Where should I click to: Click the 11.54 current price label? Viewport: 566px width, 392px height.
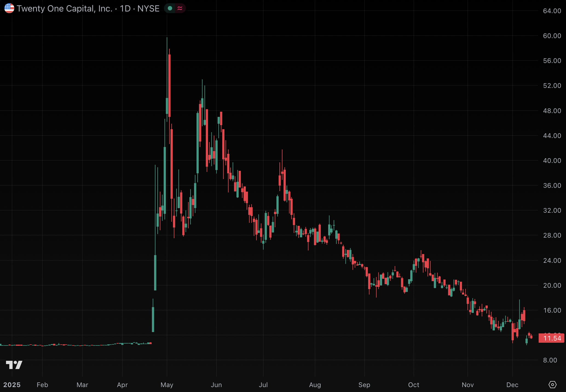pos(551,338)
